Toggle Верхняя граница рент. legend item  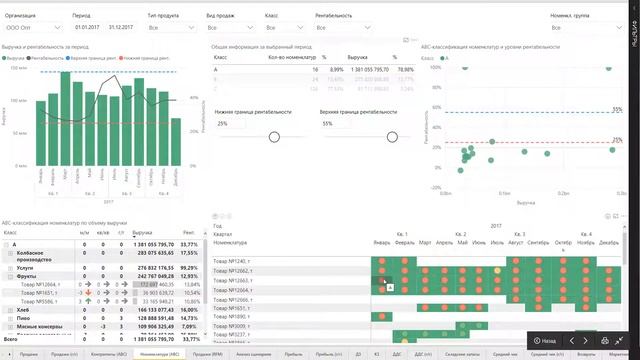(x=91, y=58)
